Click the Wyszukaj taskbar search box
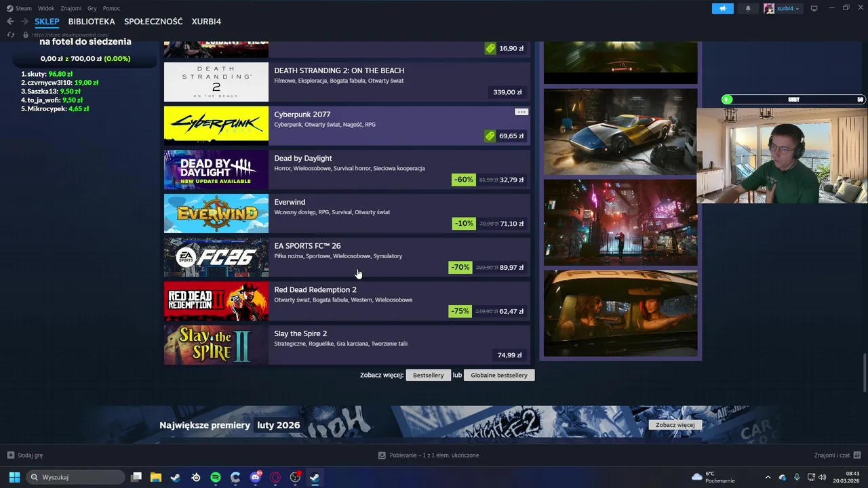 tap(75, 477)
